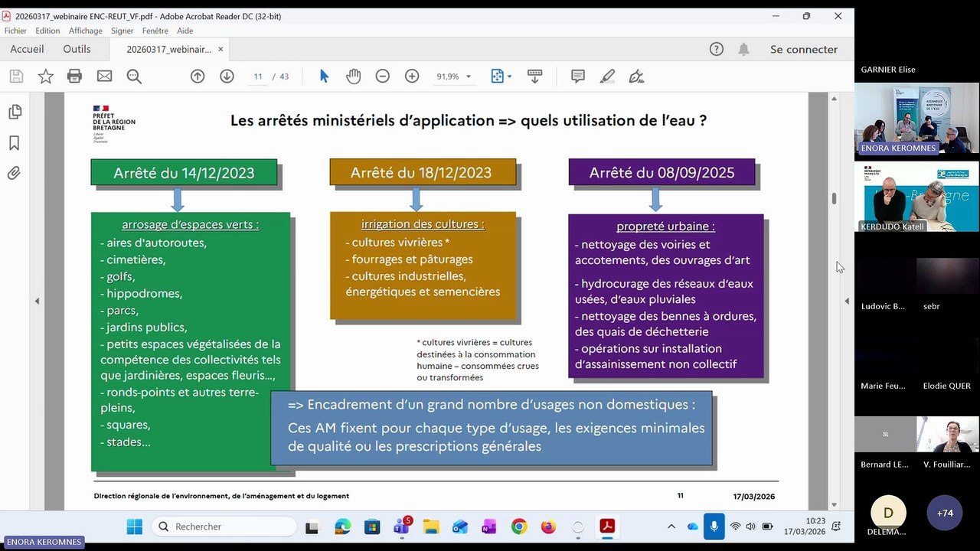Open the help question mark icon

tap(717, 49)
